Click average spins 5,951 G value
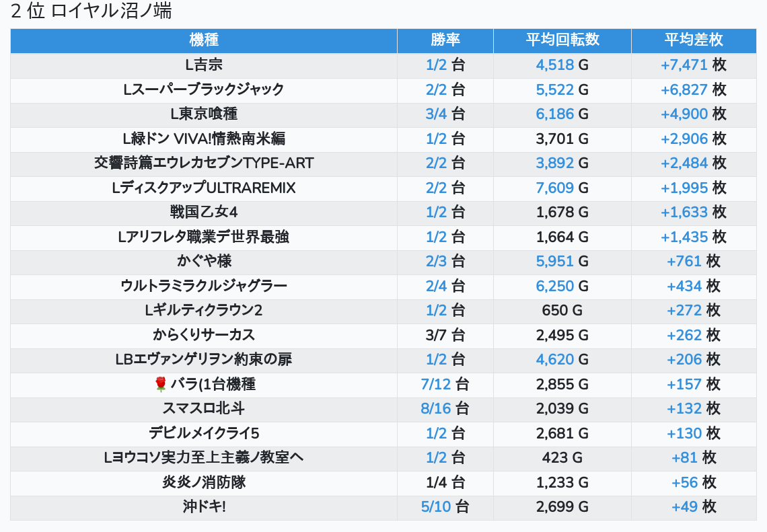Screen dimensions: 767x532 562,261
